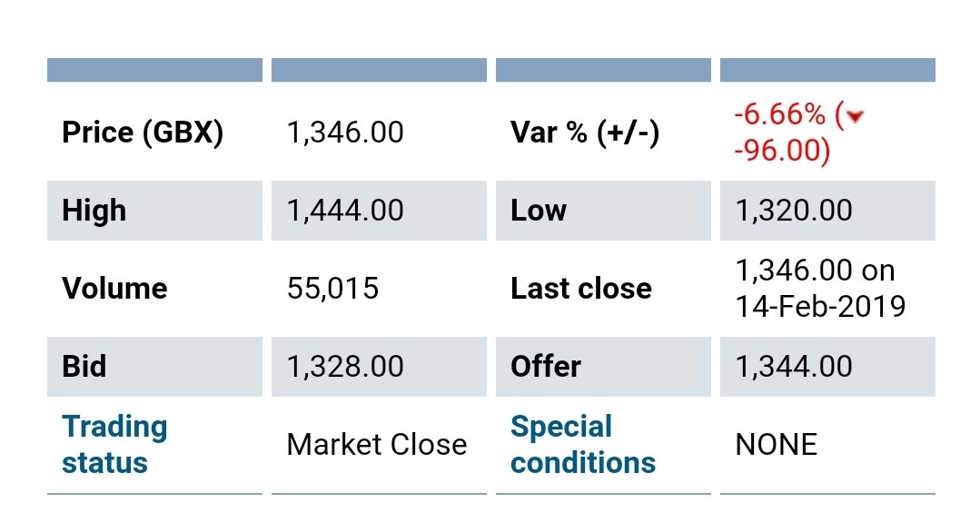Click the price value 1,346.00
The height and width of the screenshot is (532, 980).
(345, 133)
